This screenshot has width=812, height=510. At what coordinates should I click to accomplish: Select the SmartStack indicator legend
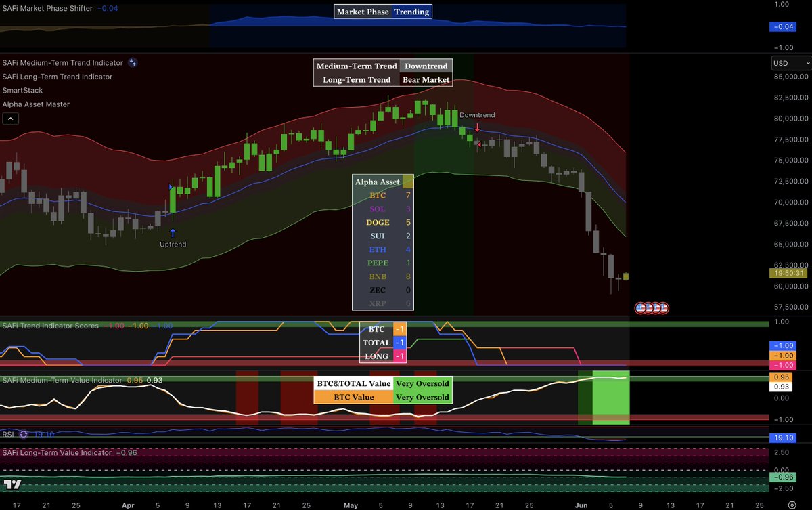pos(22,90)
